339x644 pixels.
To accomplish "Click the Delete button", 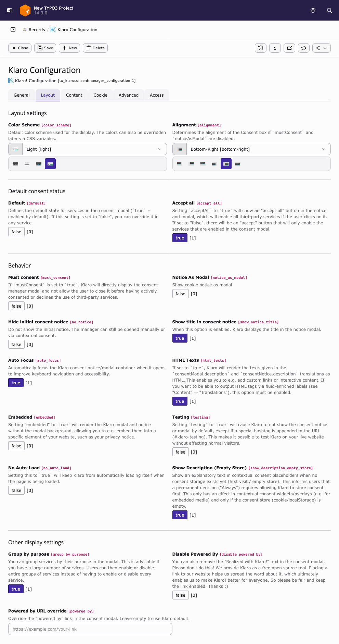I will coord(95,48).
